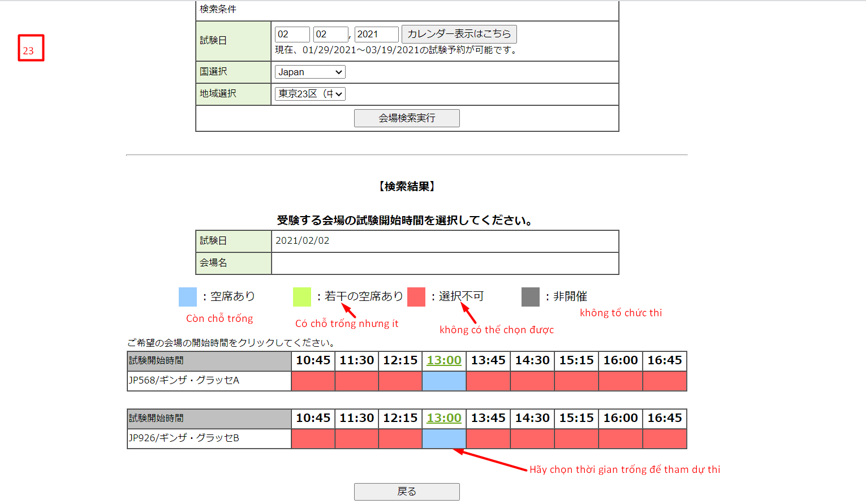The height and width of the screenshot is (504, 866).
Task: Click the red 16:45 slot for JP926
Action: 665,439
